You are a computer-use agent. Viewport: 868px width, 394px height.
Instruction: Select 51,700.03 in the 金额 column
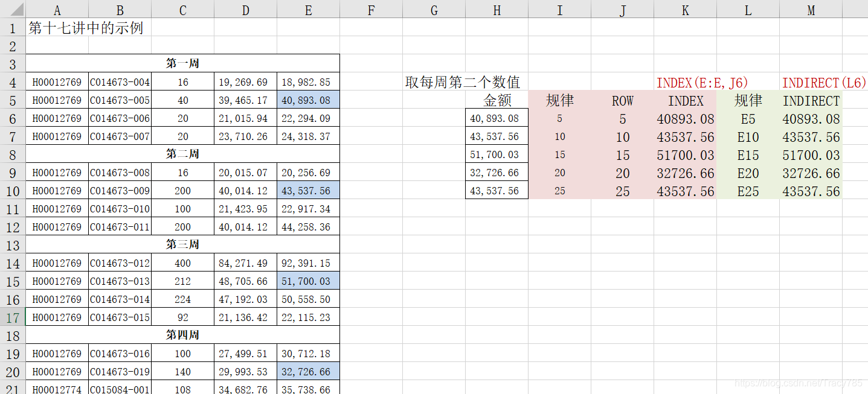point(497,154)
